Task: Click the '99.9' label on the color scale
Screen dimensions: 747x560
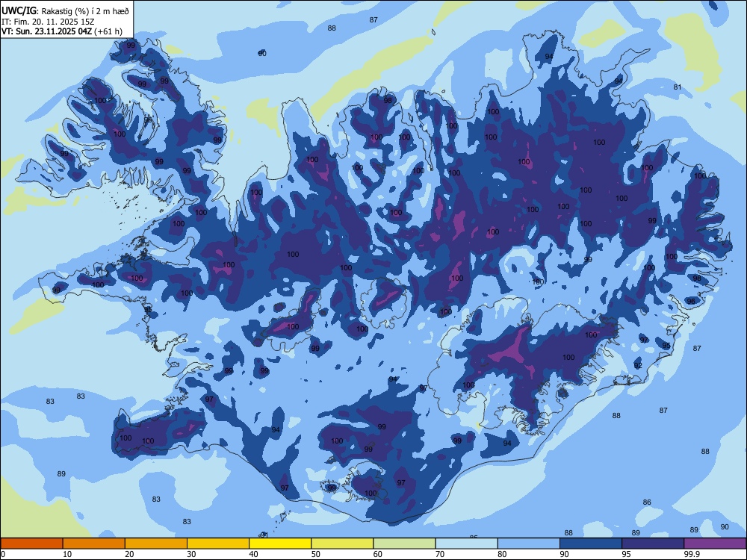Action: click(692, 554)
